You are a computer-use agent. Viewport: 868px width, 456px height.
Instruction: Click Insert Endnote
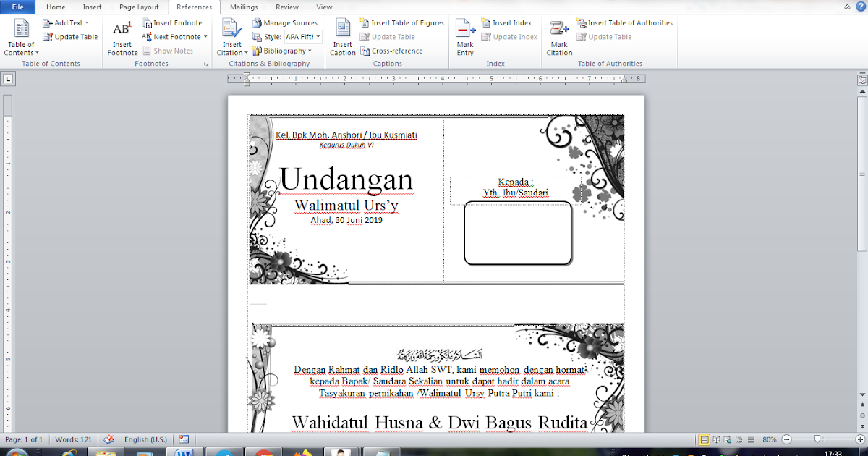tap(172, 23)
